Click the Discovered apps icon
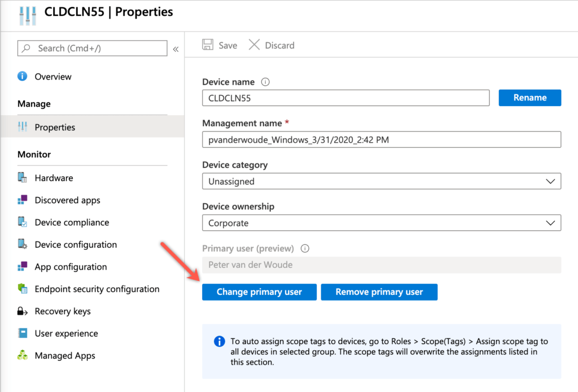Image resolution: width=578 pixels, height=392 pixels. tap(23, 200)
